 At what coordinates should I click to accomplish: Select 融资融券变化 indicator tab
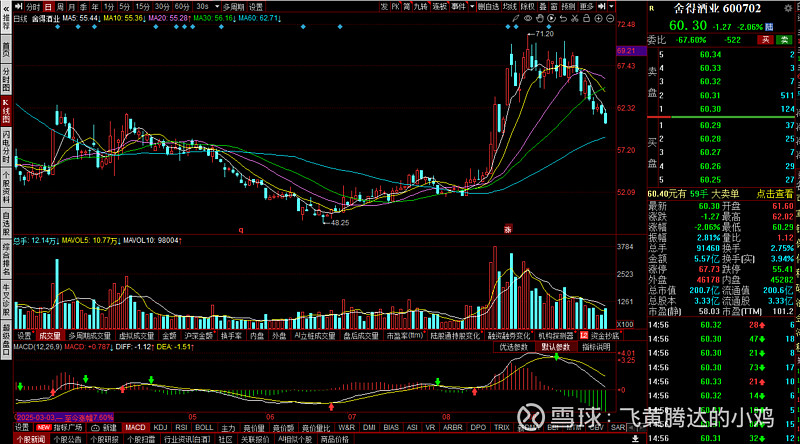pyautogui.click(x=509, y=335)
